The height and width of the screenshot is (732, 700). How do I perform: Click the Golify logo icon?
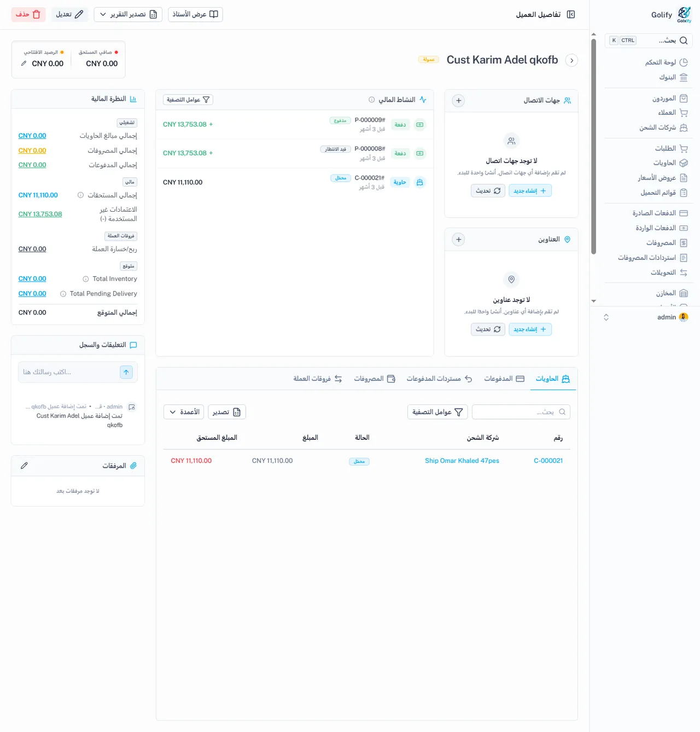pos(684,15)
